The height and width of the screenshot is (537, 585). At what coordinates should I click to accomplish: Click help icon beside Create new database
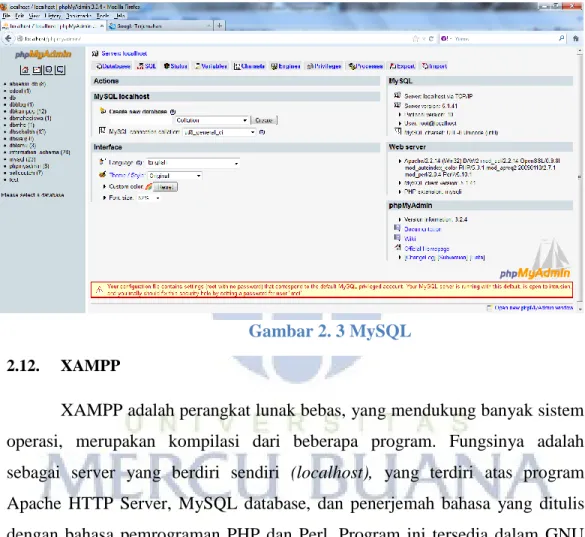[x=173, y=112]
